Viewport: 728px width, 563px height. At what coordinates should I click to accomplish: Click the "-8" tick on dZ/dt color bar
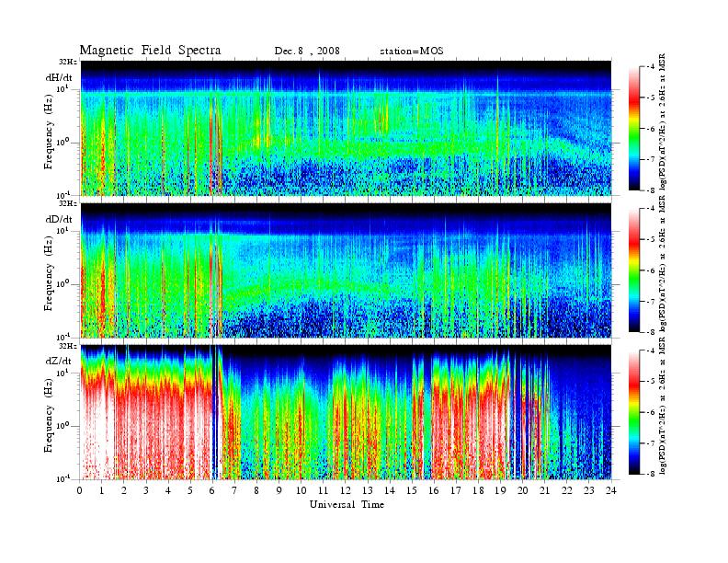652,474
